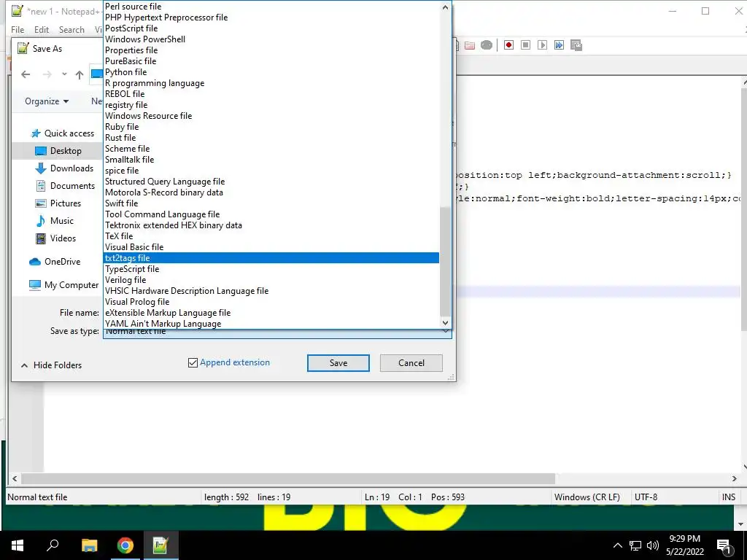Run macro multiple times icon

coord(559,45)
